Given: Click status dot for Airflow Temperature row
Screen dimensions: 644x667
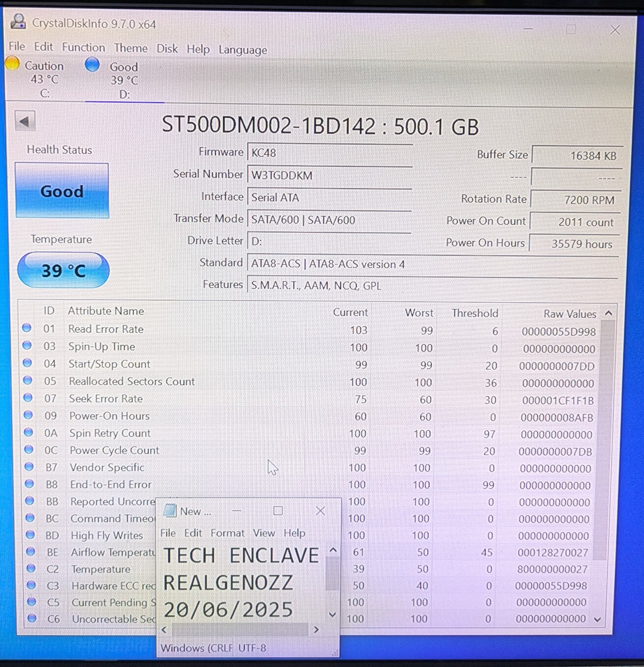Looking at the screenshot, I should pos(30,552).
